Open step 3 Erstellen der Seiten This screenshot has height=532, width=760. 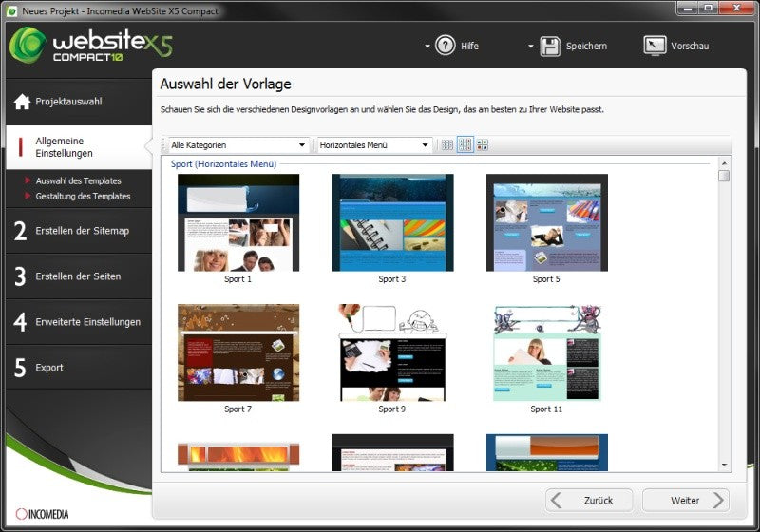coord(79,276)
